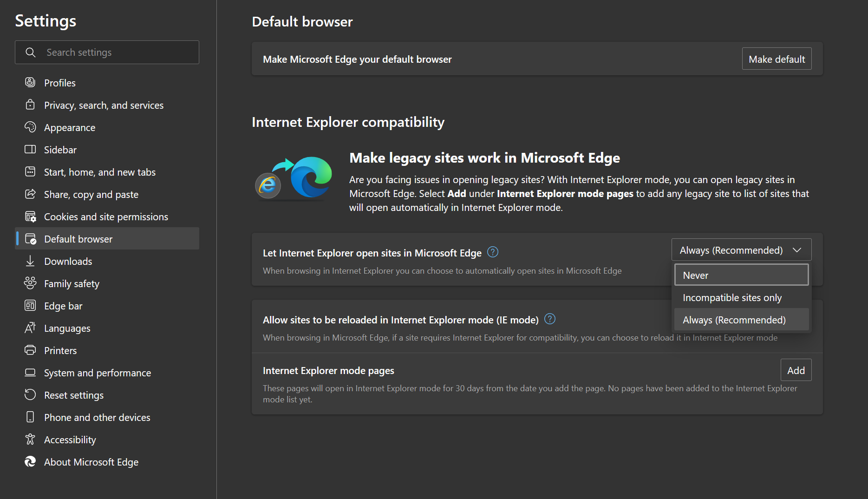This screenshot has height=499, width=868.
Task: Click the Cookies and site permissions icon
Action: [x=30, y=217]
